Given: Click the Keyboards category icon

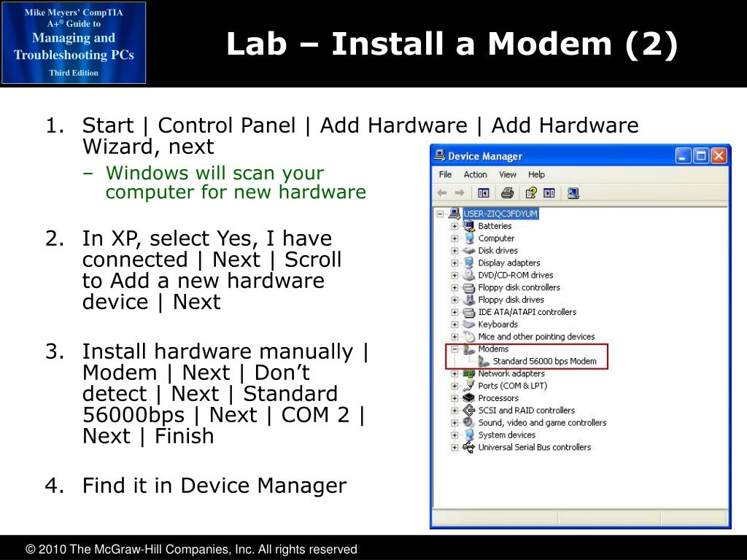Looking at the screenshot, I should 469,324.
